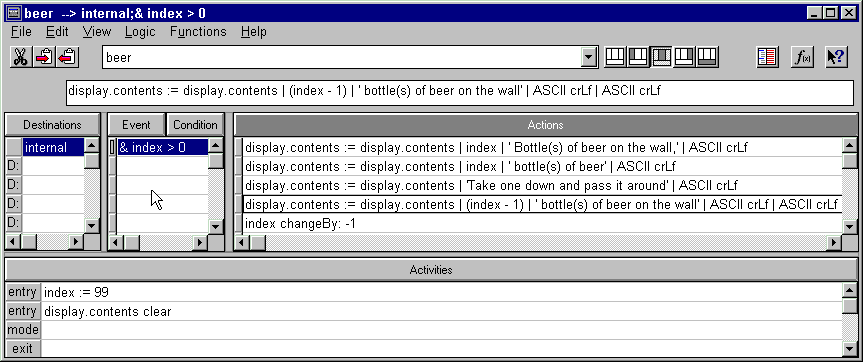Click the scissors Cut icon
Image resolution: width=863 pixels, height=362 pixels.
(x=21, y=57)
